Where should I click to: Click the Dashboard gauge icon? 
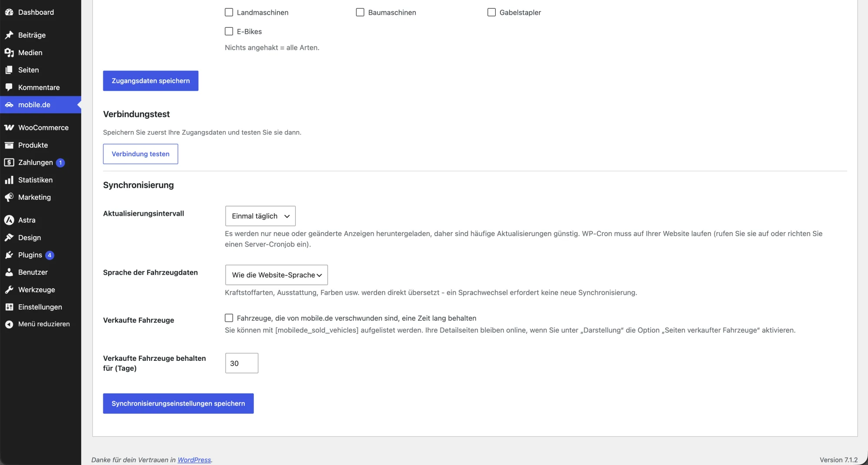point(9,12)
